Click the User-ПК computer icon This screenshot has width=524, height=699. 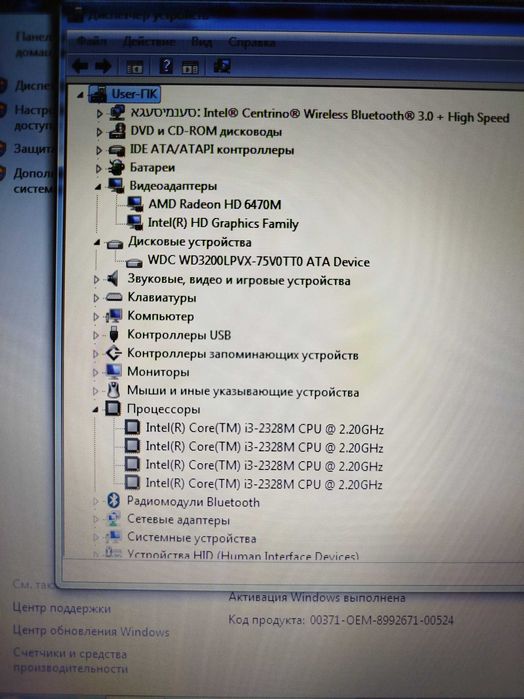tap(98, 94)
